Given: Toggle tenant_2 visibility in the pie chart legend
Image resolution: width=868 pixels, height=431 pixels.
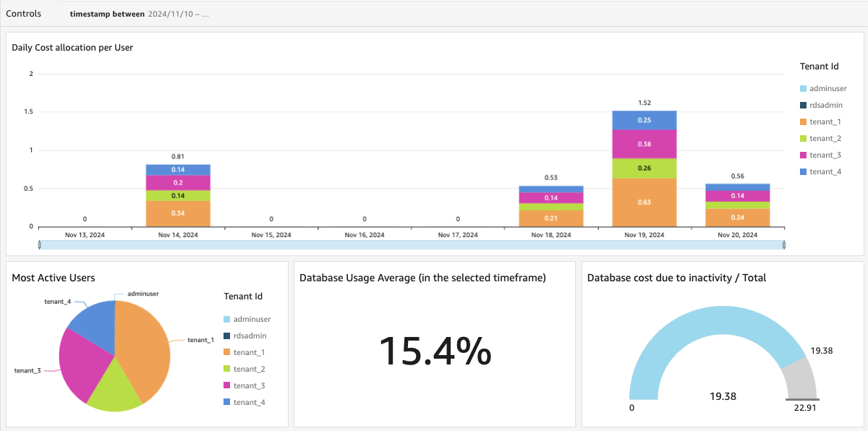Looking at the screenshot, I should click(228, 369).
